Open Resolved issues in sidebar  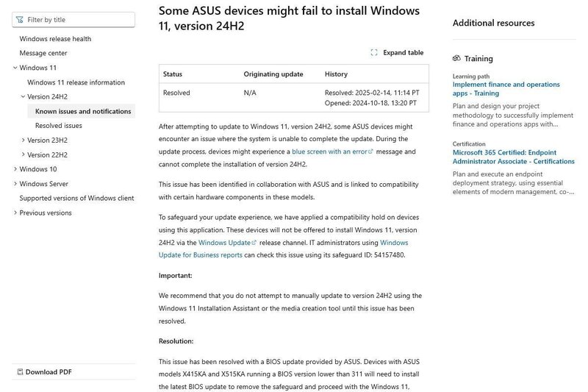(59, 126)
